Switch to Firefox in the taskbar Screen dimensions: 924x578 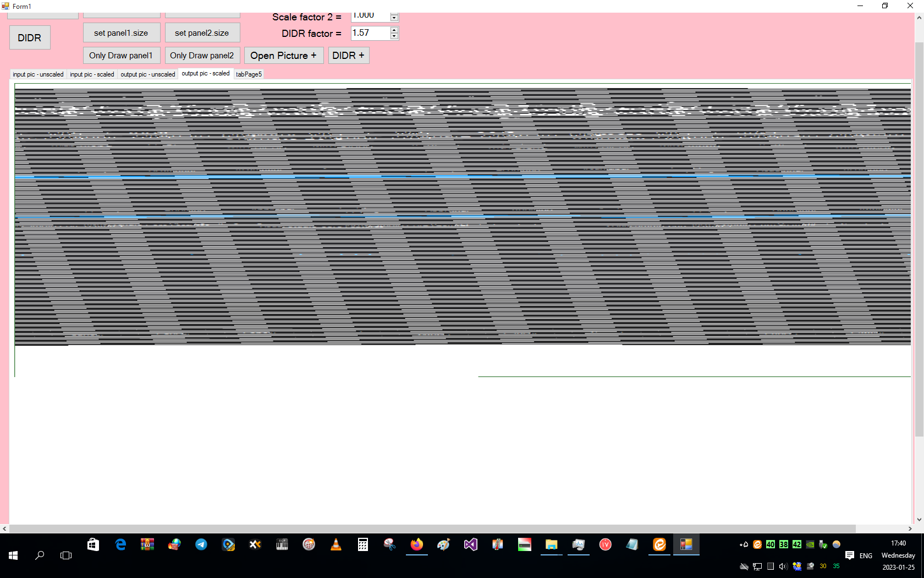(x=417, y=544)
